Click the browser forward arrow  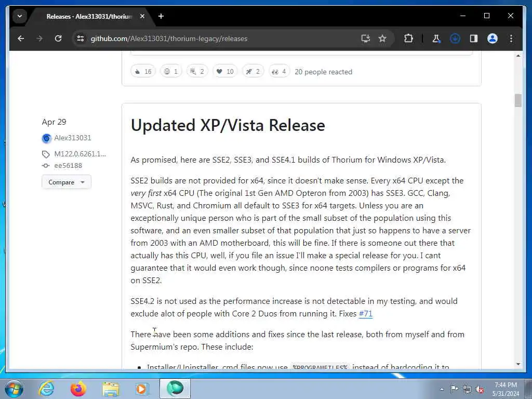[39, 38]
